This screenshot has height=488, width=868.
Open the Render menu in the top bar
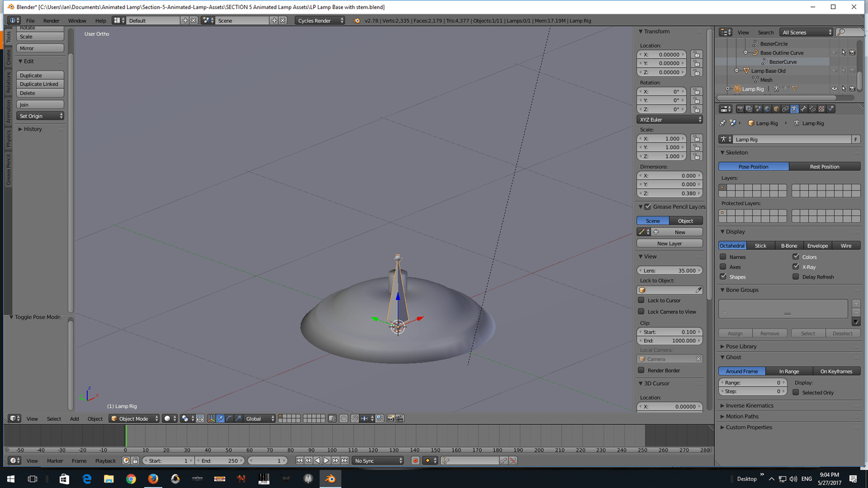tap(51, 21)
